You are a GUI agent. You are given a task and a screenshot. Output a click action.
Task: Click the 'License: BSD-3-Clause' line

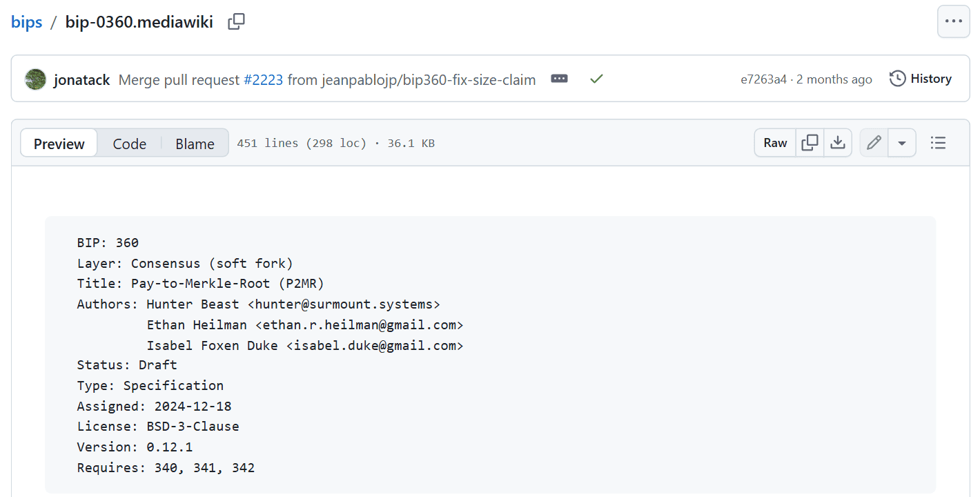[x=158, y=427]
